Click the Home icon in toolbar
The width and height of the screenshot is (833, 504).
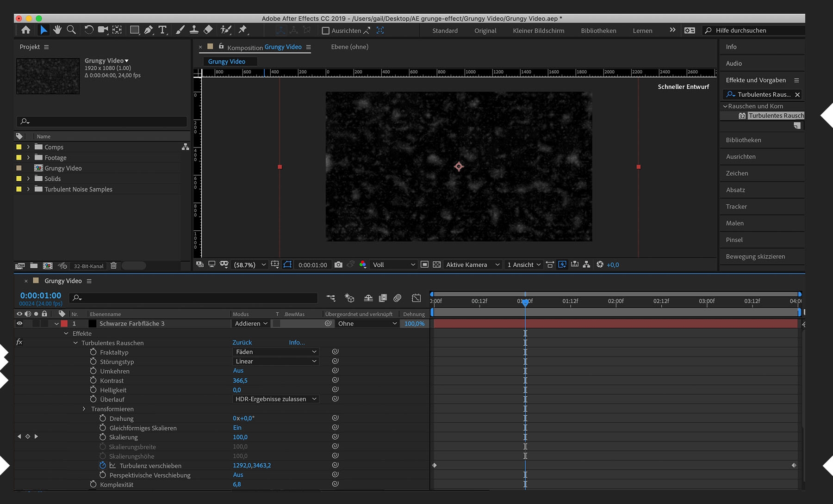pyautogui.click(x=26, y=30)
